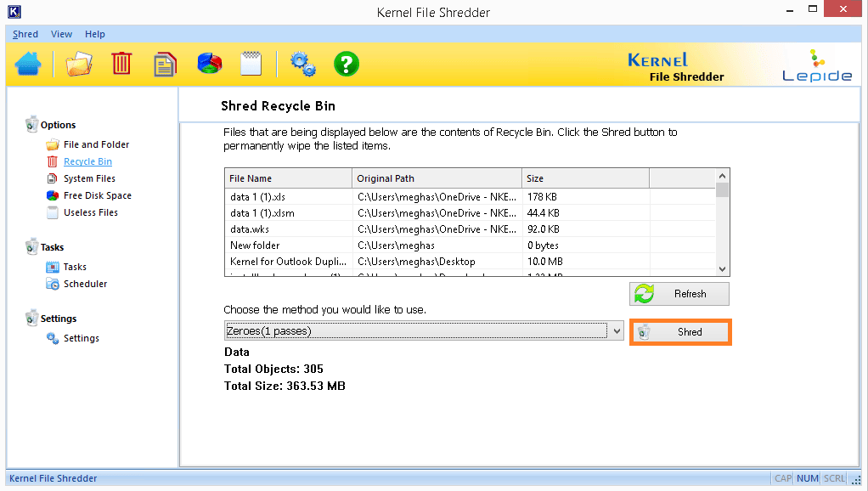Open Scheduler label in sidebar

click(x=85, y=284)
